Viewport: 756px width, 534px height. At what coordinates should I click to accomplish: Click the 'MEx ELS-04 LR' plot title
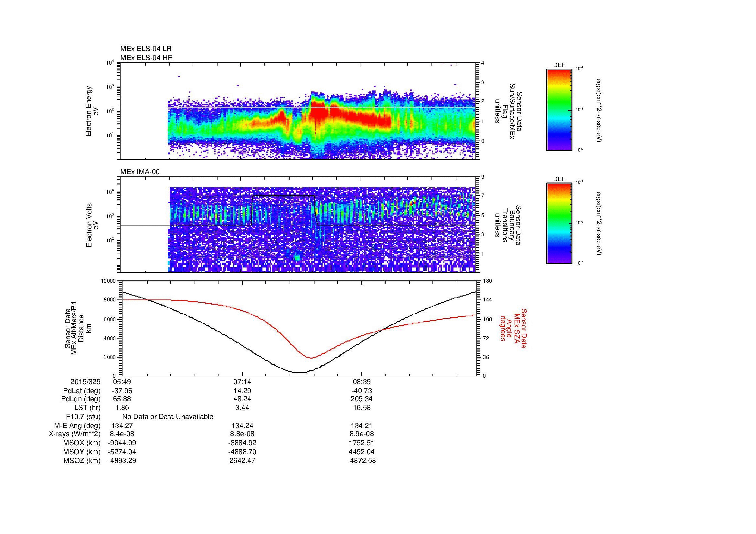coord(146,49)
